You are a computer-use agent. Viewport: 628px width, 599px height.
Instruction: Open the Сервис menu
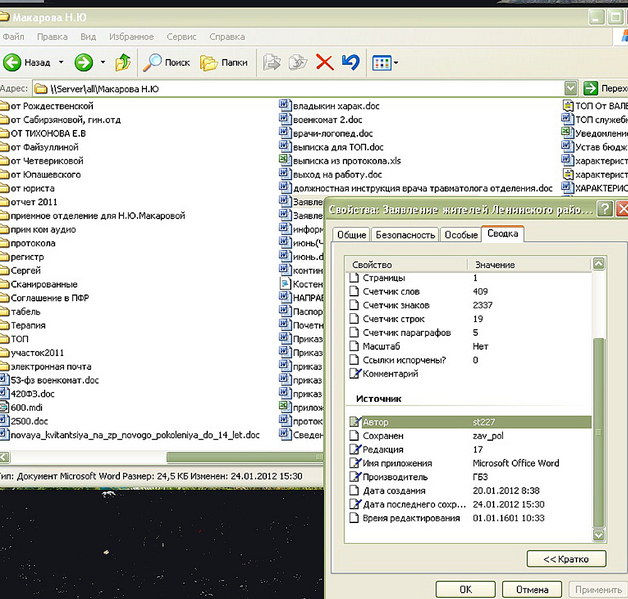(x=181, y=37)
